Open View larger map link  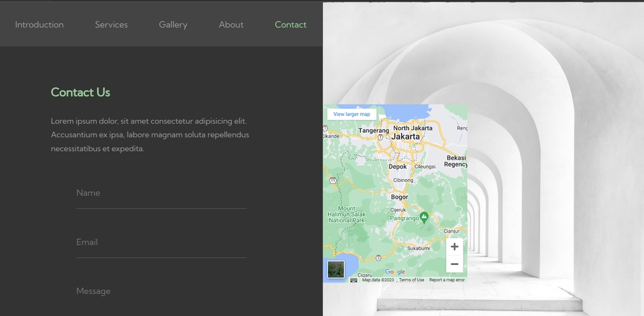click(x=352, y=114)
